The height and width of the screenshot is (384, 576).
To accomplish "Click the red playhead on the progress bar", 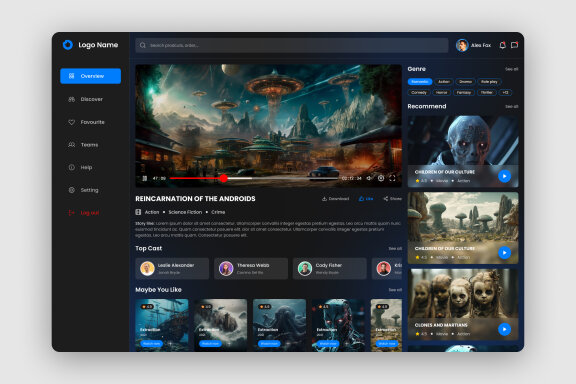I will [224, 179].
